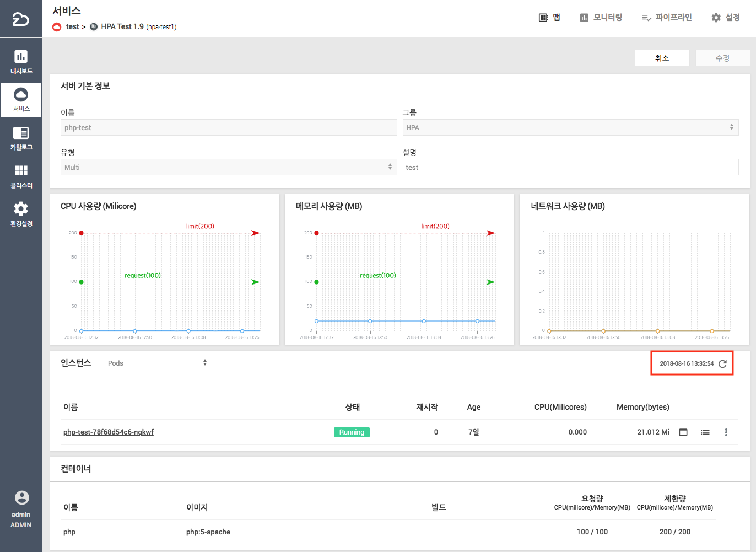Click the cloud logo at top left
This screenshot has height=552, width=756.
coord(20,19)
